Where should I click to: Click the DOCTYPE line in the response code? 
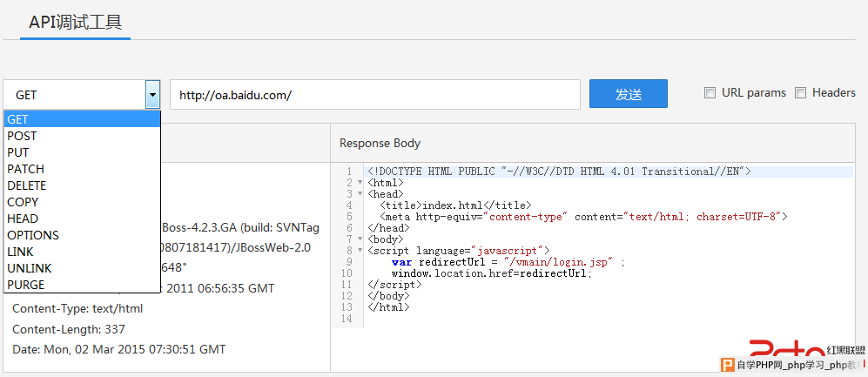(x=559, y=172)
